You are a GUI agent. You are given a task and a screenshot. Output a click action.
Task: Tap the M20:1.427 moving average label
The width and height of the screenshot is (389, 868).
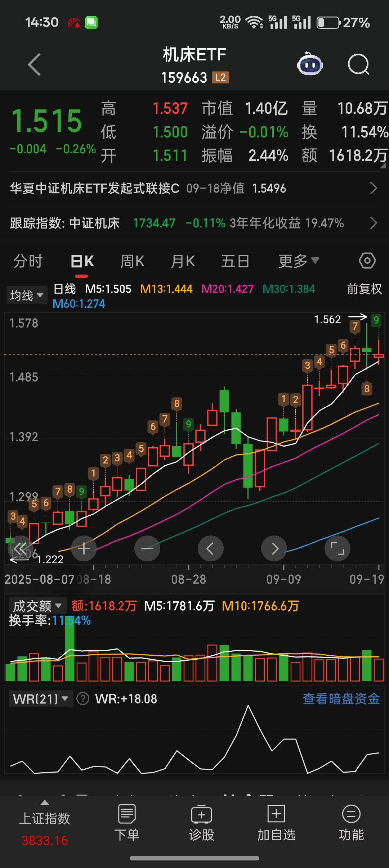tap(228, 289)
